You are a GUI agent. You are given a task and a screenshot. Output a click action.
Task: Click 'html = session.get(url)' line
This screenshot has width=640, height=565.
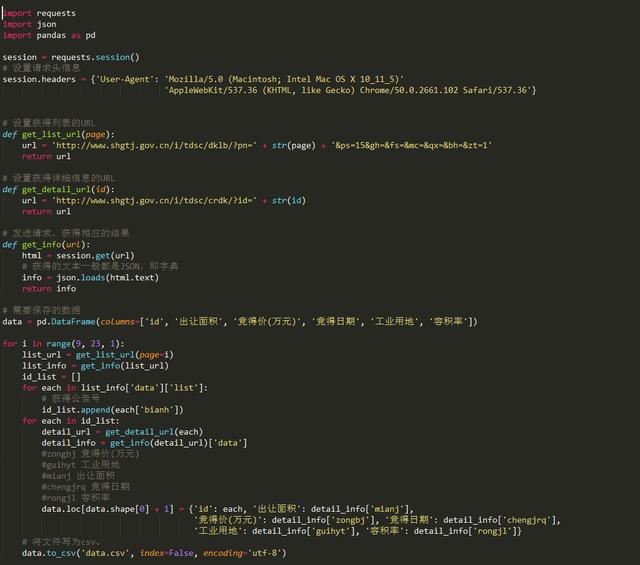pyautogui.click(x=78, y=256)
